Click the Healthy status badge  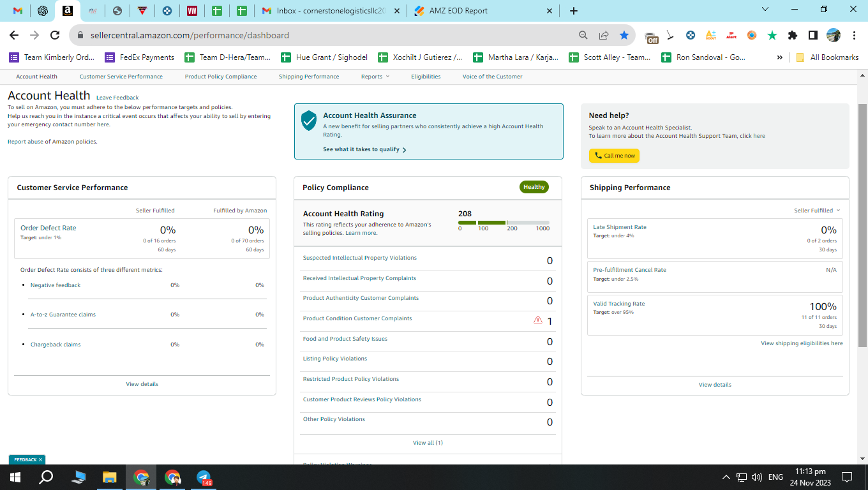534,187
